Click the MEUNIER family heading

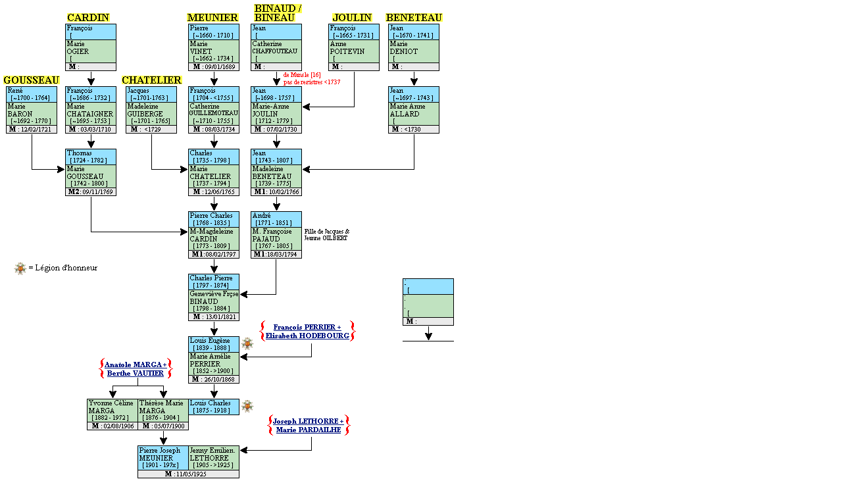[x=212, y=18]
